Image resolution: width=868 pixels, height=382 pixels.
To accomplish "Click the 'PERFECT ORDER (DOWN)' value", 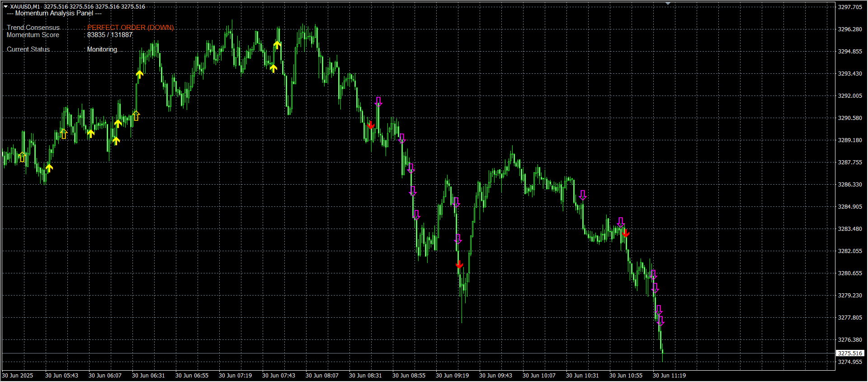I will pyautogui.click(x=131, y=28).
